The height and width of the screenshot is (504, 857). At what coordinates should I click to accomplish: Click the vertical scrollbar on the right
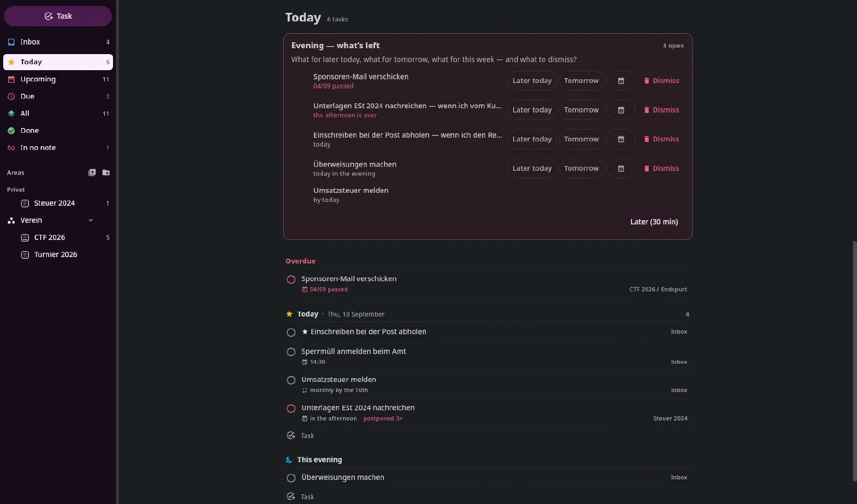pyautogui.click(x=854, y=361)
